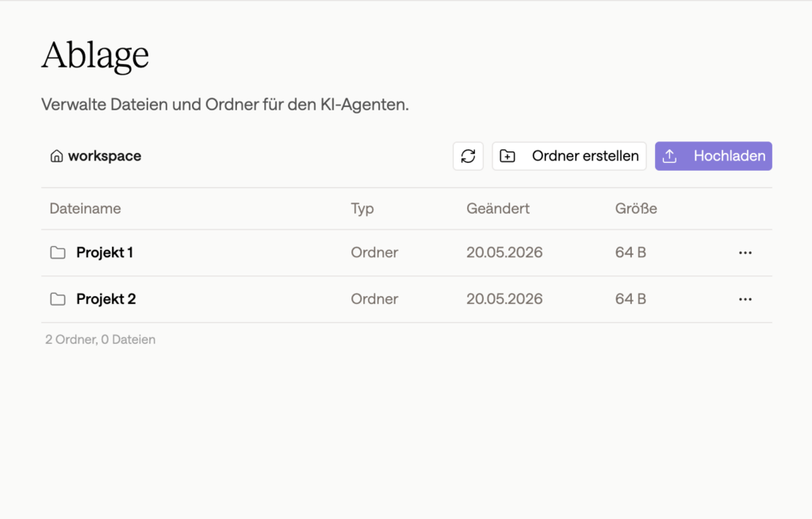Sort by the Größe column header
The height and width of the screenshot is (519, 812).
tap(636, 209)
